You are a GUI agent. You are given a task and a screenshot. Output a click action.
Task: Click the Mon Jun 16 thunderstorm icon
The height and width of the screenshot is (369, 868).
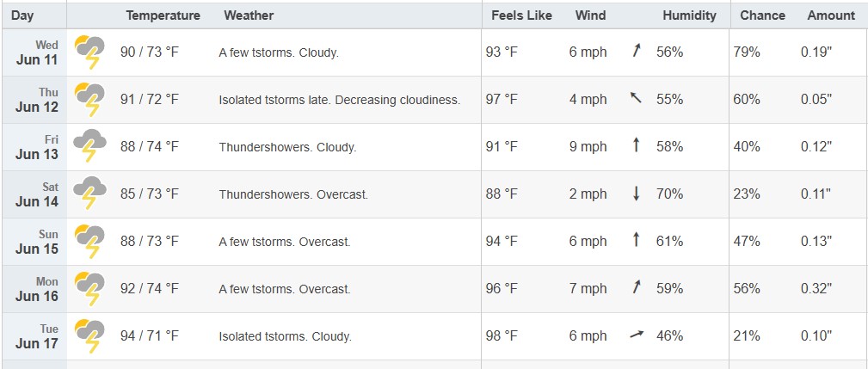point(89,289)
